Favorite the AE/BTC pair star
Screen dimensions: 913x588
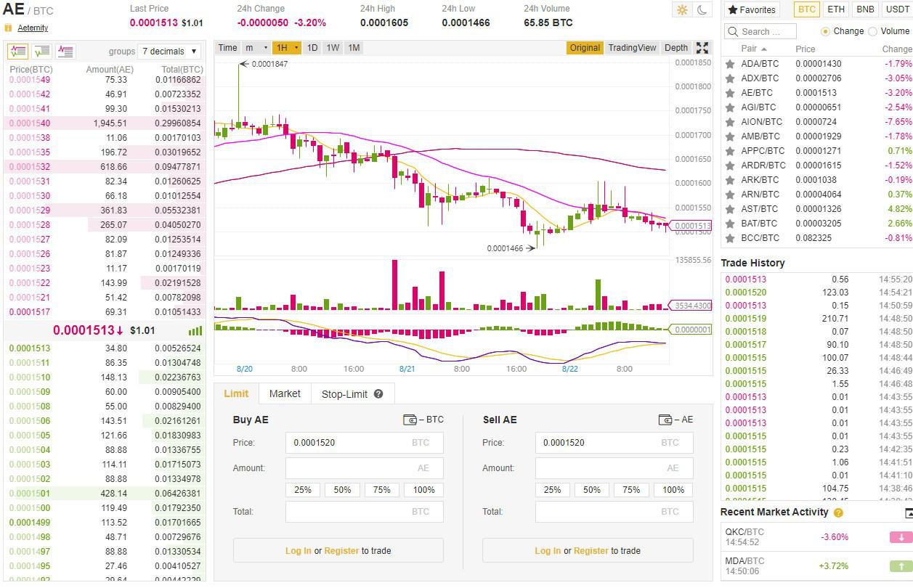(730, 93)
